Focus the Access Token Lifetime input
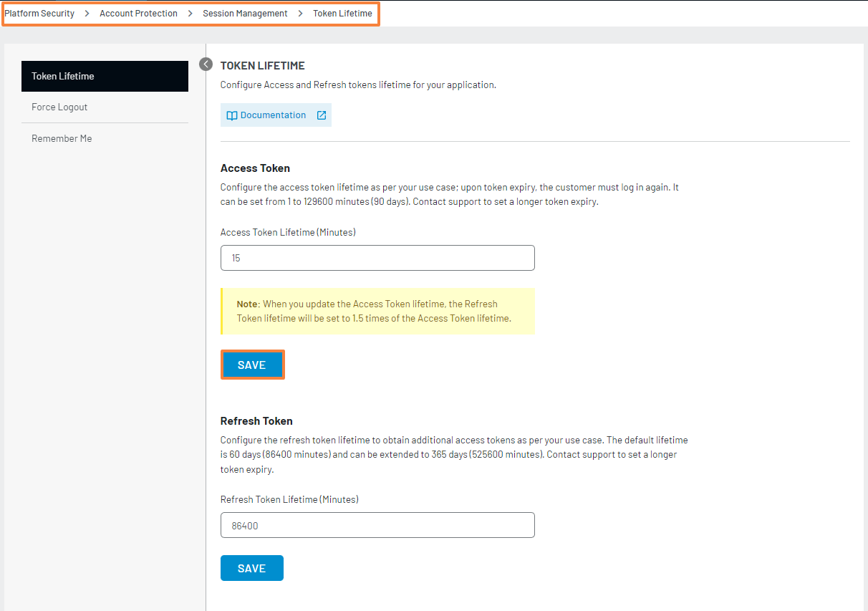Viewport: 868px width, 611px height. coord(377,258)
